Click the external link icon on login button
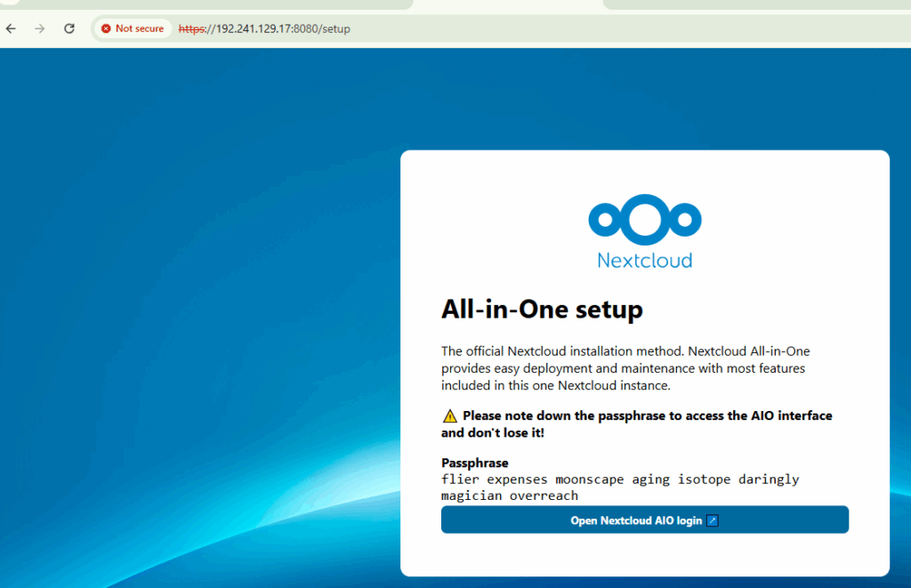The image size is (911, 588). (712, 520)
